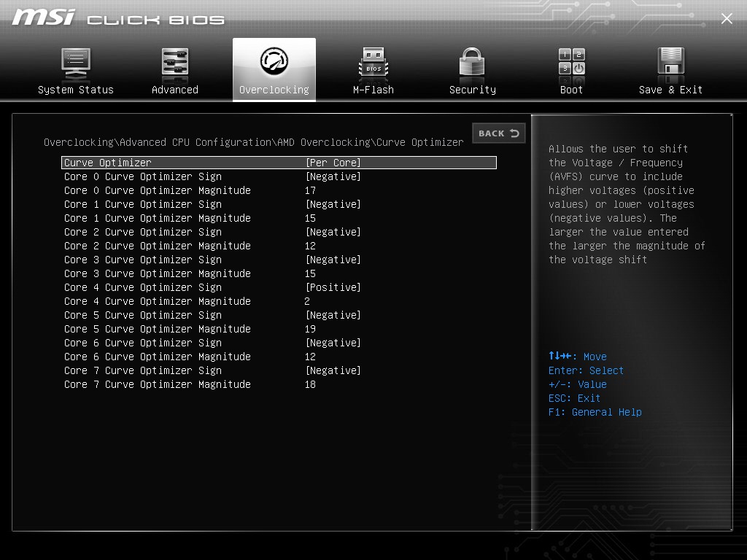The image size is (747, 560).
Task: Edit Core 0 magnitude value 17
Action: point(310,190)
